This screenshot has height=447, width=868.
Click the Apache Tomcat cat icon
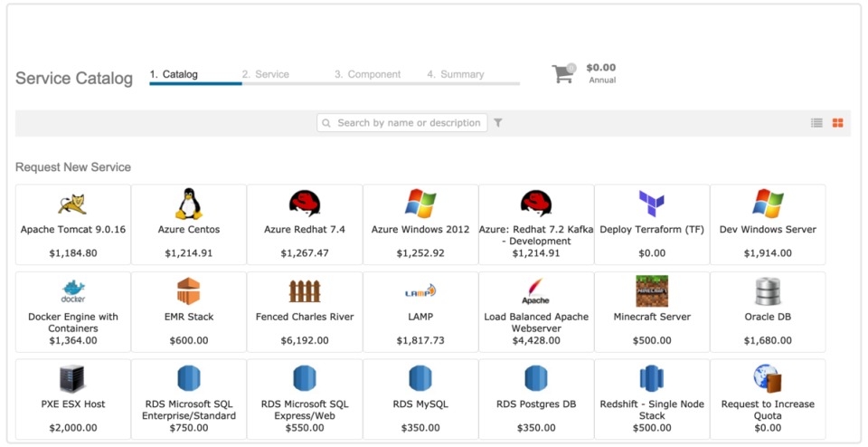click(x=72, y=204)
